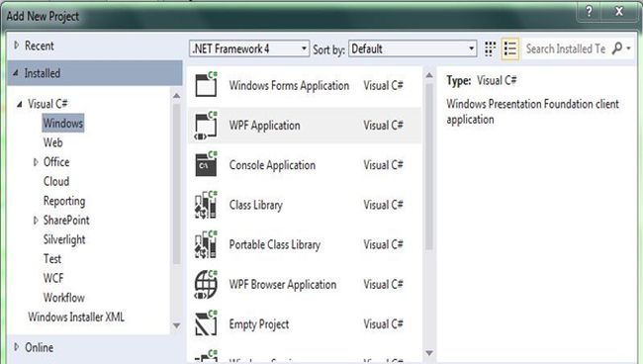Image resolution: width=643 pixels, height=364 pixels.
Task: Click the category tree scrollbar thumb
Action: 176,184
